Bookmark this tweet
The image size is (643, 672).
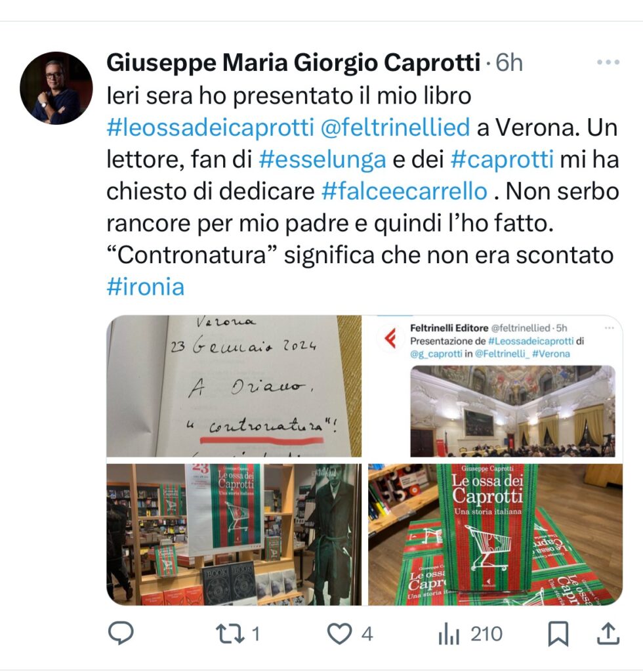coord(558,633)
